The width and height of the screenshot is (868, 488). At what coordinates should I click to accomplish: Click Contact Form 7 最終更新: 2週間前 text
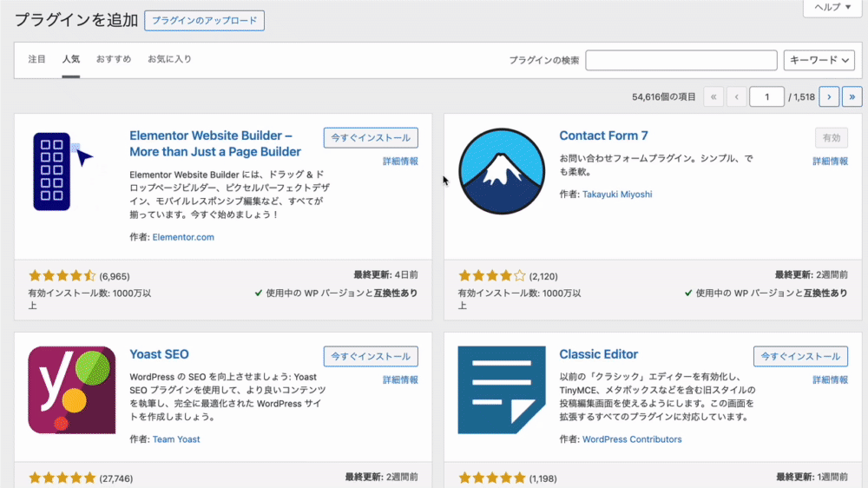[x=811, y=274]
